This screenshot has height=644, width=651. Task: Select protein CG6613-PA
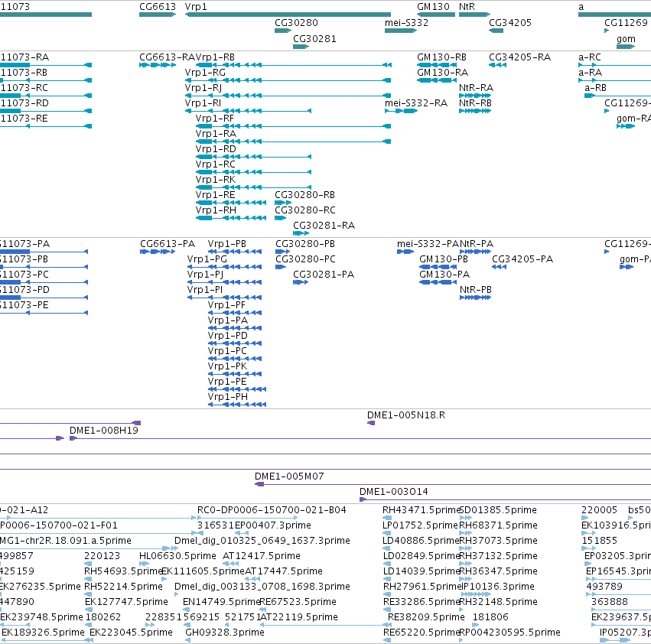click(x=158, y=252)
